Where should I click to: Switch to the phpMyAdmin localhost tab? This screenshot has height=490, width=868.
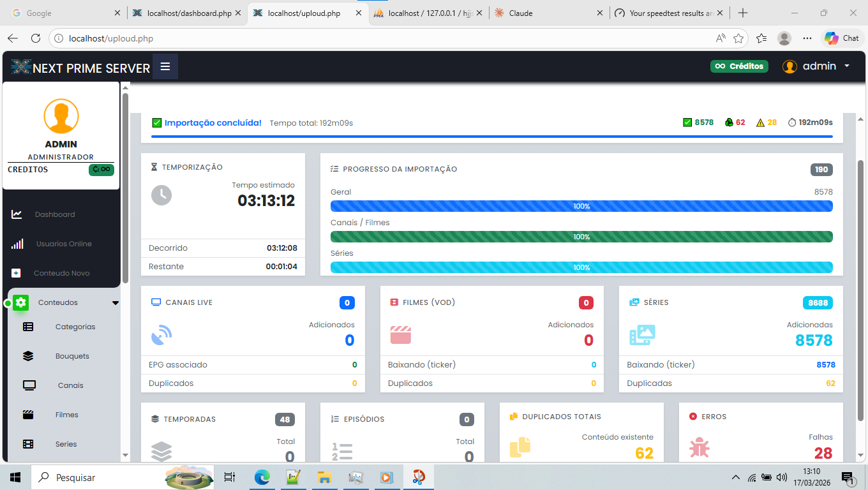pos(428,13)
